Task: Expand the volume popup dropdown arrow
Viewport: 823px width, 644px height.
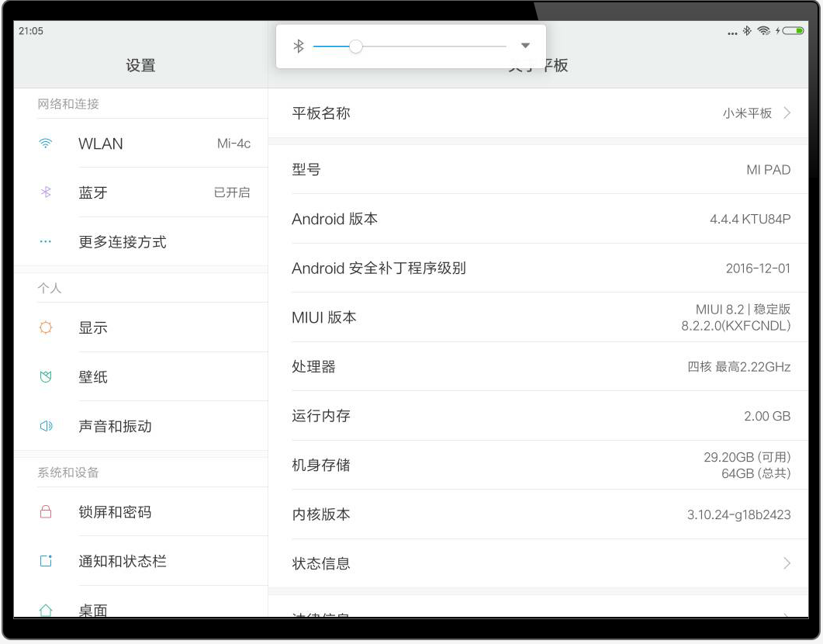Action: [x=525, y=46]
